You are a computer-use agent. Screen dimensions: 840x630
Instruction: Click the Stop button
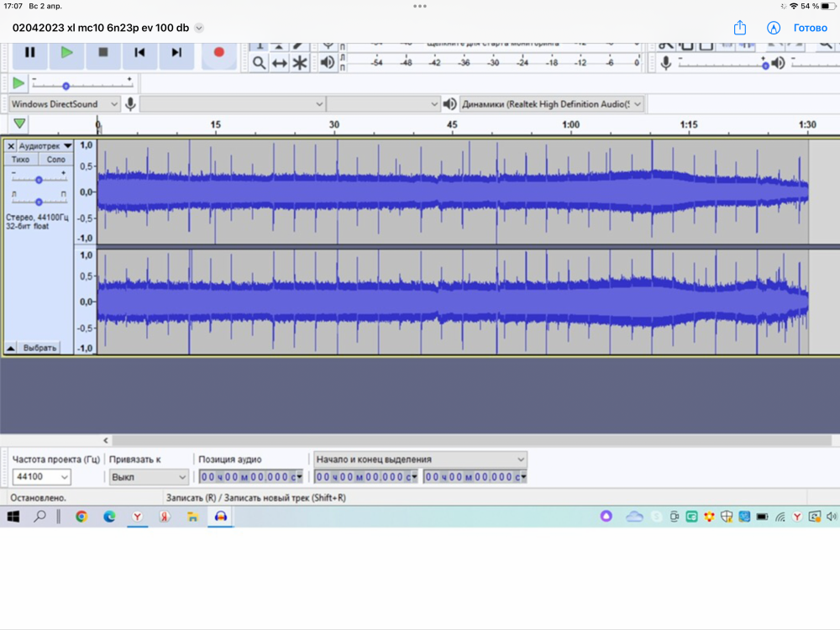103,52
